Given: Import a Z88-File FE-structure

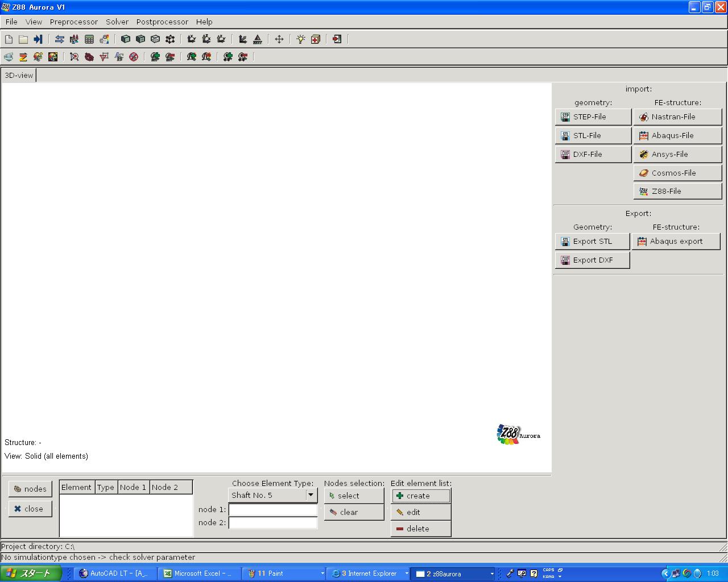Looking at the screenshot, I should coord(678,191).
